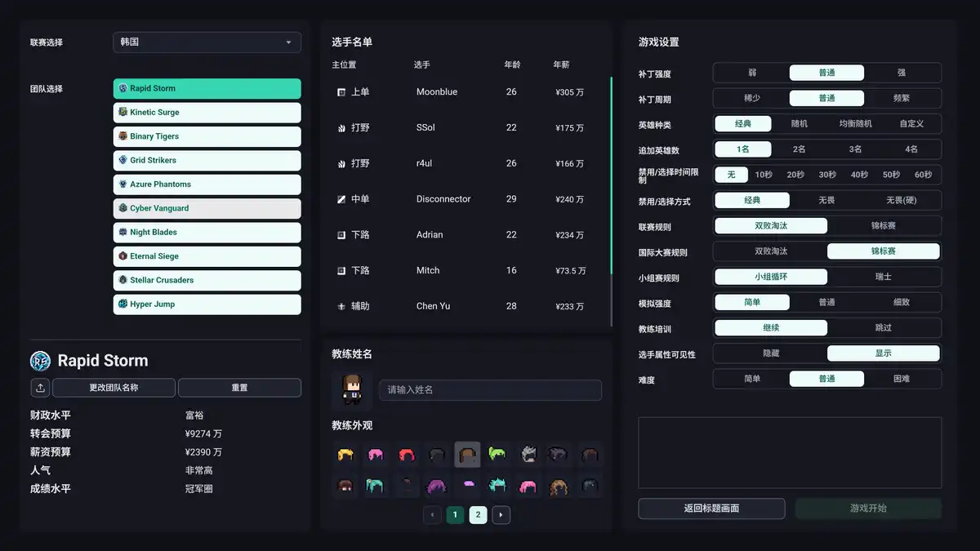Switch to appearance page 1
Viewport: 980px width, 551px height.
[455, 515]
